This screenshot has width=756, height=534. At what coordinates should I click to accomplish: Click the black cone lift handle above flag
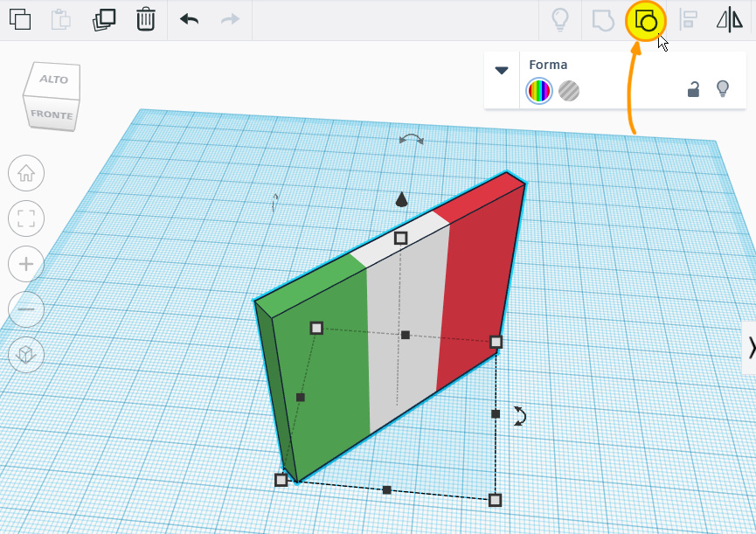pyautogui.click(x=402, y=199)
